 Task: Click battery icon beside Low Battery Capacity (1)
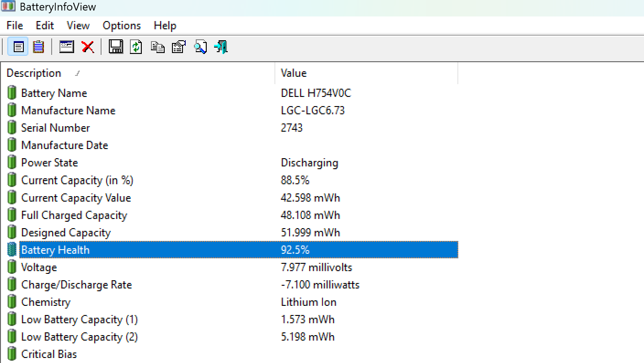click(x=12, y=319)
